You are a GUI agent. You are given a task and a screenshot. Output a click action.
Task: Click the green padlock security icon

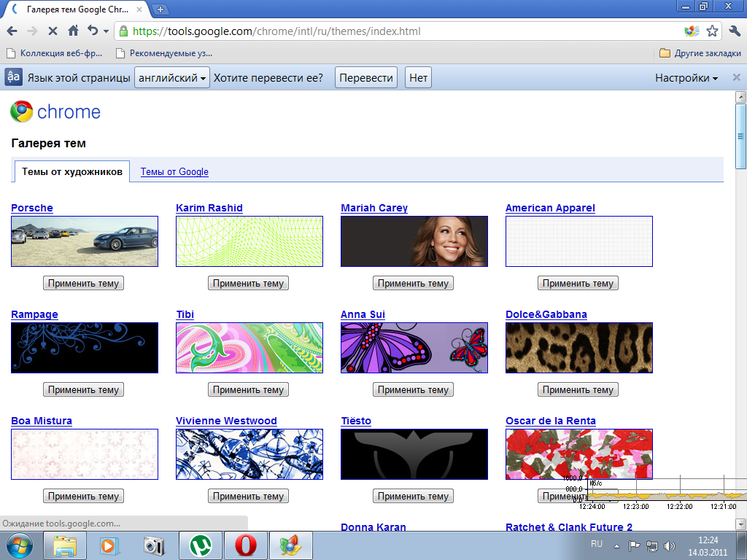123,31
